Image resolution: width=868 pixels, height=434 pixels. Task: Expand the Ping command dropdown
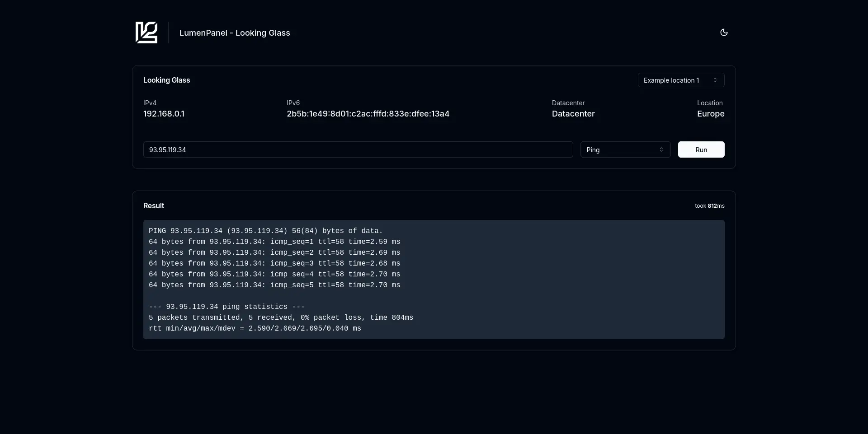point(620,150)
